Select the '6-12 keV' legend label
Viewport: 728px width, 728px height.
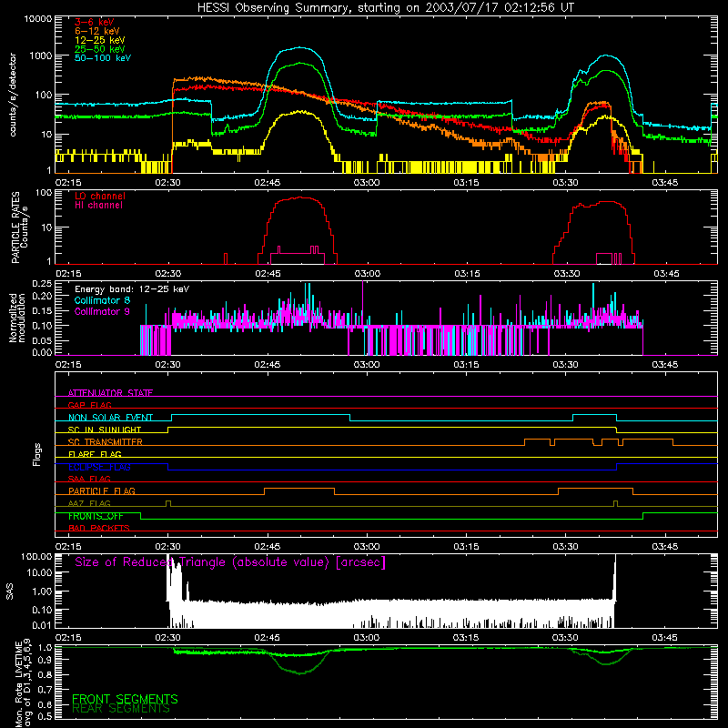97,31
